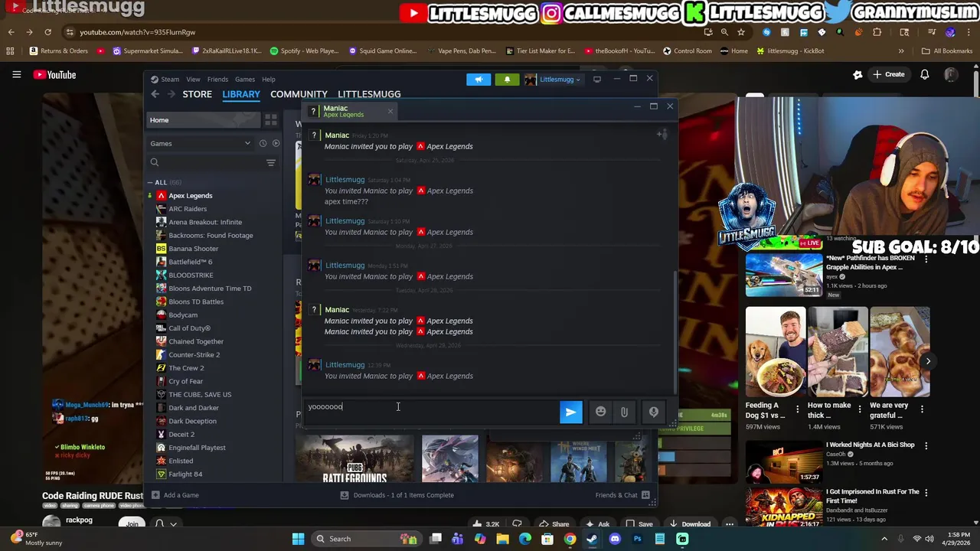Show hidden system tray icons

point(884,539)
